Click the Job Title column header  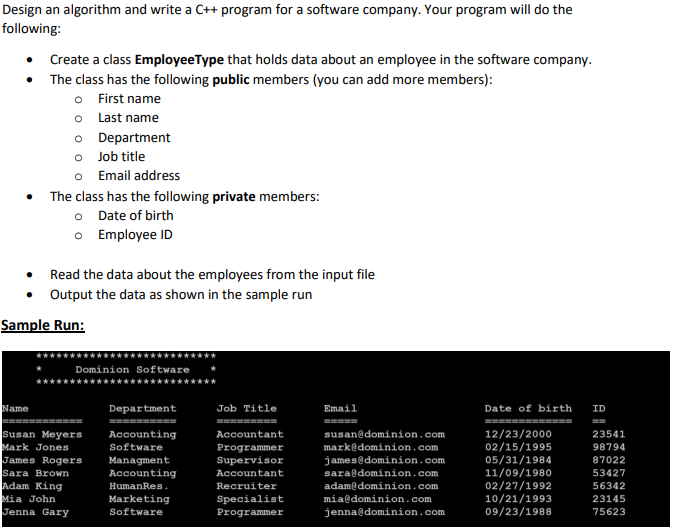pos(246,409)
